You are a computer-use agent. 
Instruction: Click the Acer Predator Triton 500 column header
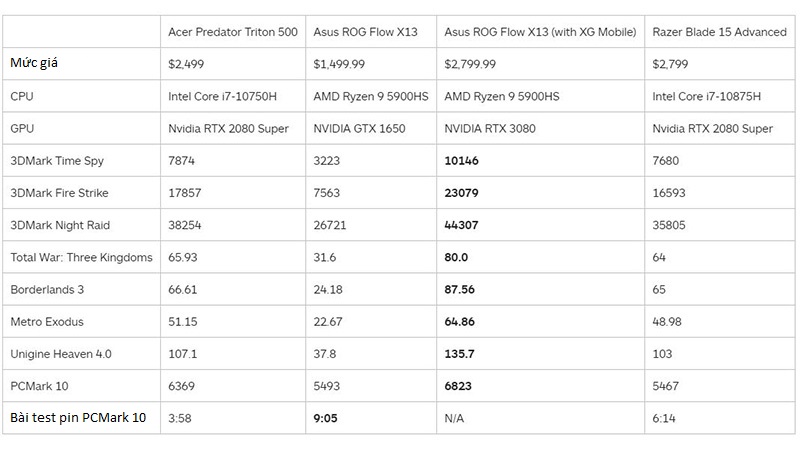click(x=233, y=32)
